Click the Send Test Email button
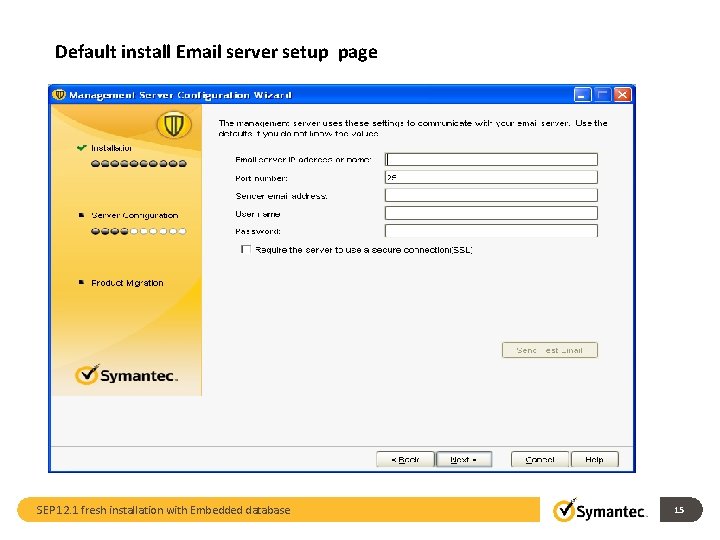Viewport: 720px width, 540px height. (x=550, y=350)
